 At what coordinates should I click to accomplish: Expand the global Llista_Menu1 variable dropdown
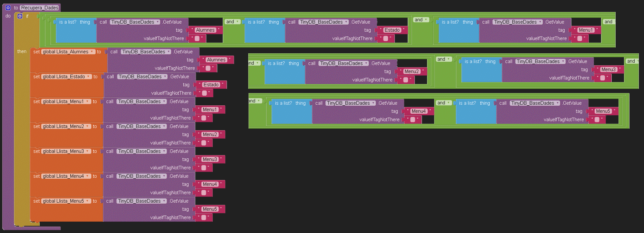87,101
